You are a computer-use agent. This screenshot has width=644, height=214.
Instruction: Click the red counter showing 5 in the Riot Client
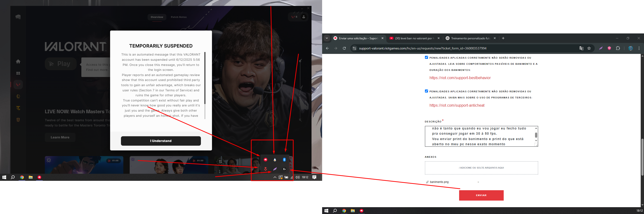coord(295,17)
